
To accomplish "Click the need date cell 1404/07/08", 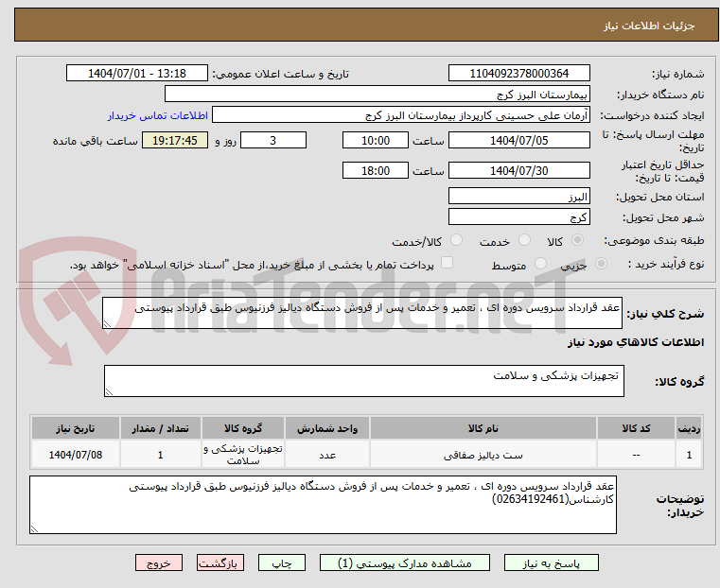I will pos(76,455).
